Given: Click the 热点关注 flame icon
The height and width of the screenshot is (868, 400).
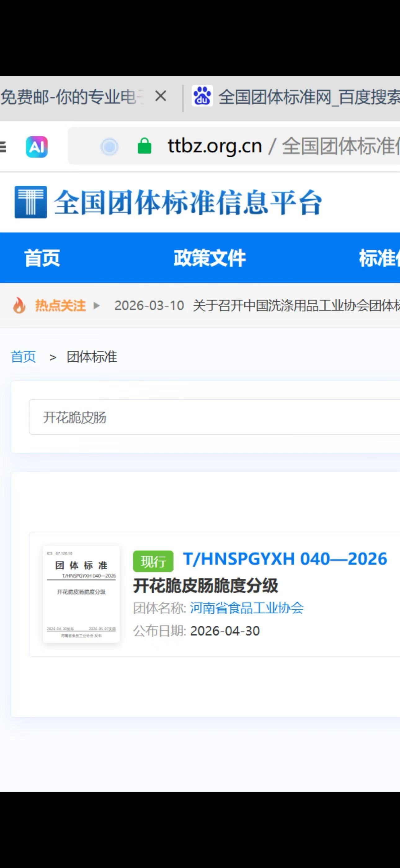Looking at the screenshot, I should tap(19, 305).
